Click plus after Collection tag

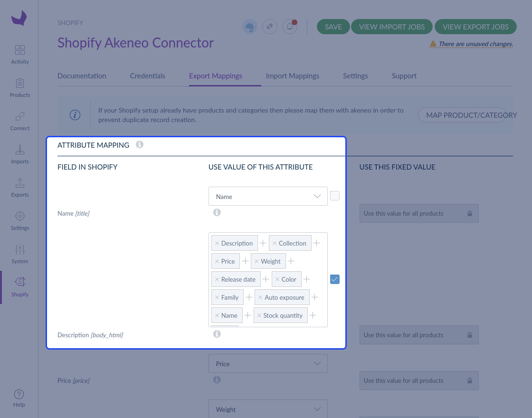(x=316, y=243)
